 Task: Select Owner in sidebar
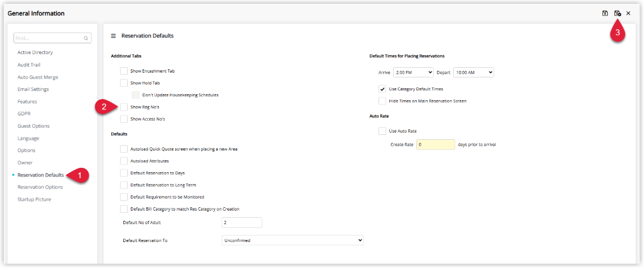25,163
